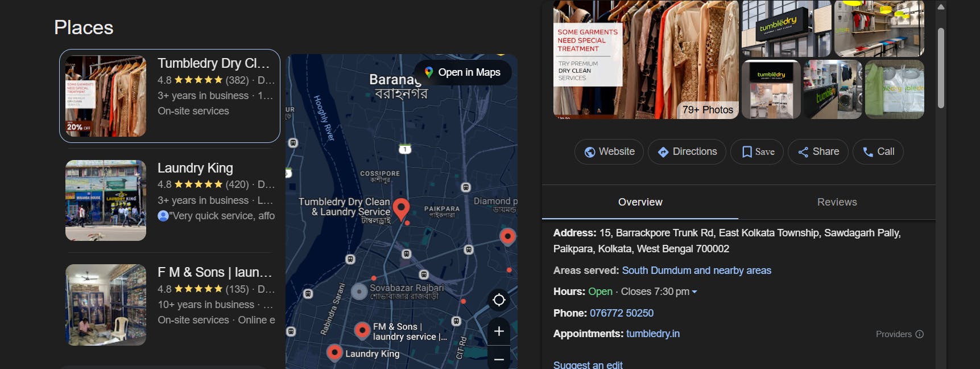Open the 79+ Photos main image
980x369 pixels.
[x=646, y=59]
